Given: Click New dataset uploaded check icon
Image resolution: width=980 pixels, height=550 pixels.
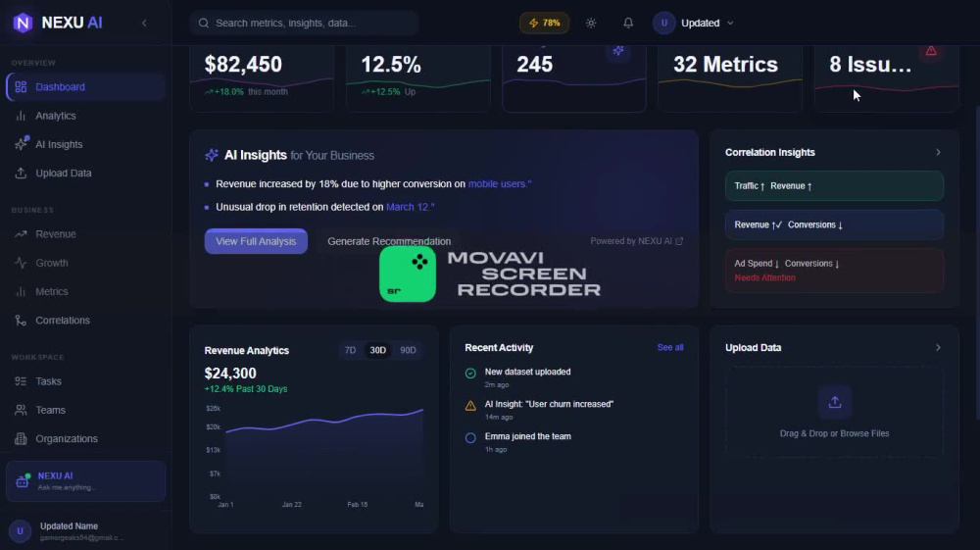Looking at the screenshot, I should pyautogui.click(x=470, y=374).
